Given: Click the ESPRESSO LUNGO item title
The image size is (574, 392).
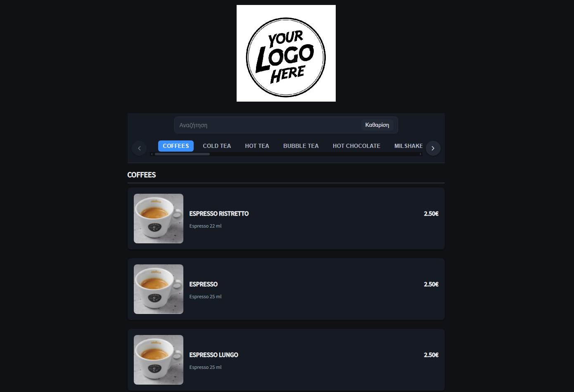Looking at the screenshot, I should tap(213, 355).
